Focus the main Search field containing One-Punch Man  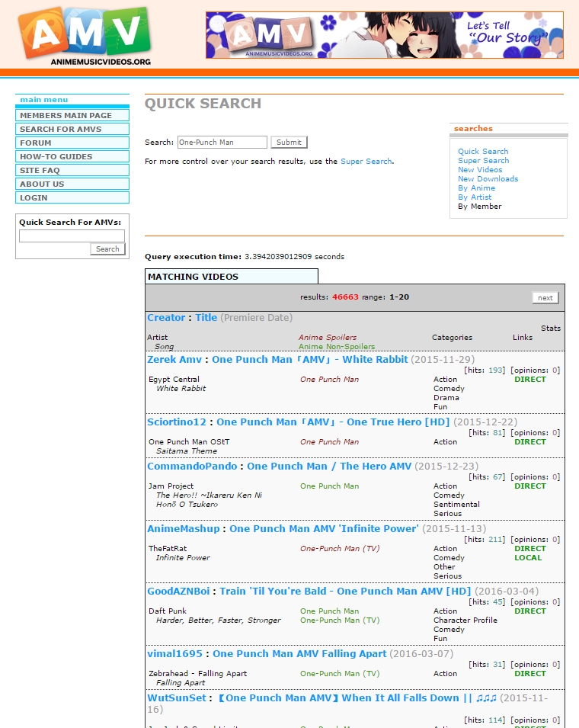click(222, 142)
